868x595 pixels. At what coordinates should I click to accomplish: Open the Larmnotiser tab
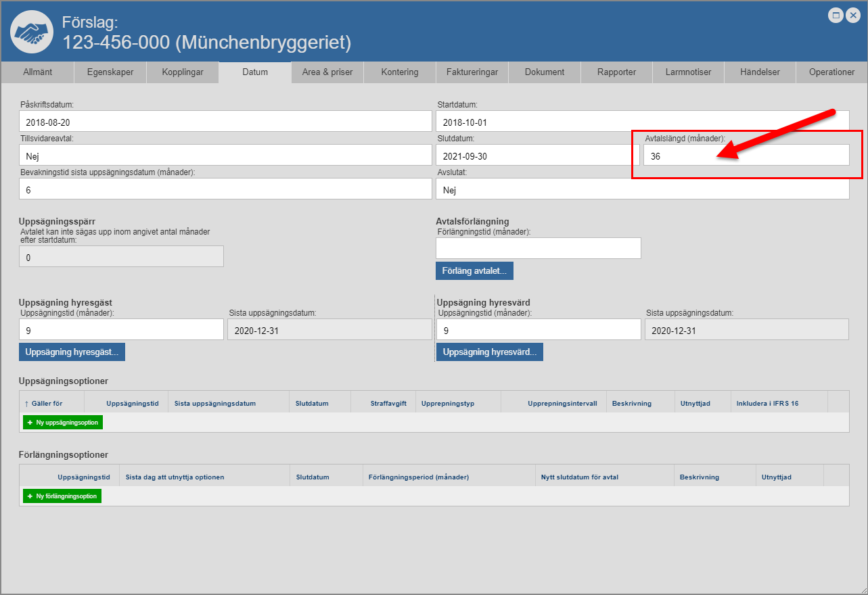(688, 72)
